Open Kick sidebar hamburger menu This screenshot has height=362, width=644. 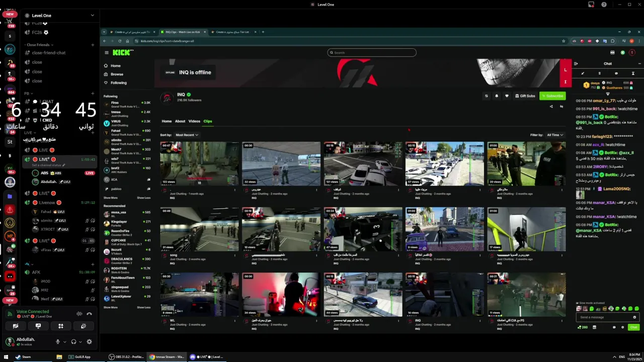(107, 53)
